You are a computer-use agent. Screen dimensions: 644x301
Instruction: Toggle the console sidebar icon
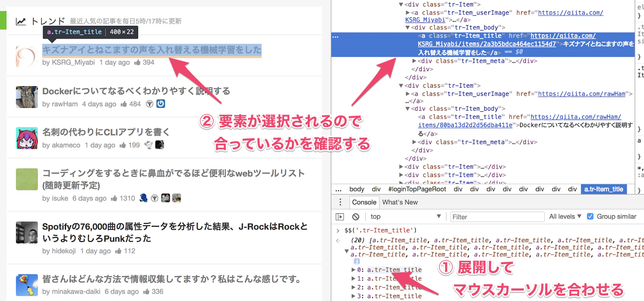click(340, 216)
